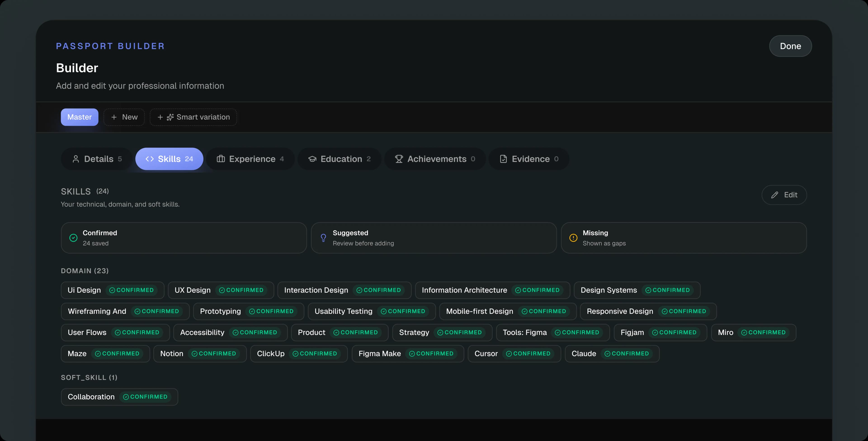
Task: Click the sparkle icon in Smart variation
Action: coord(170,117)
